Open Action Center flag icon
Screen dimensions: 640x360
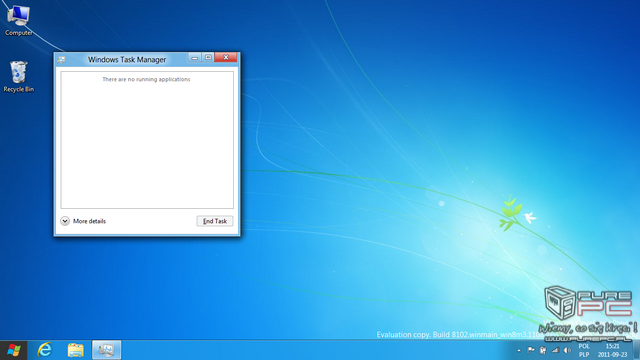(531, 350)
